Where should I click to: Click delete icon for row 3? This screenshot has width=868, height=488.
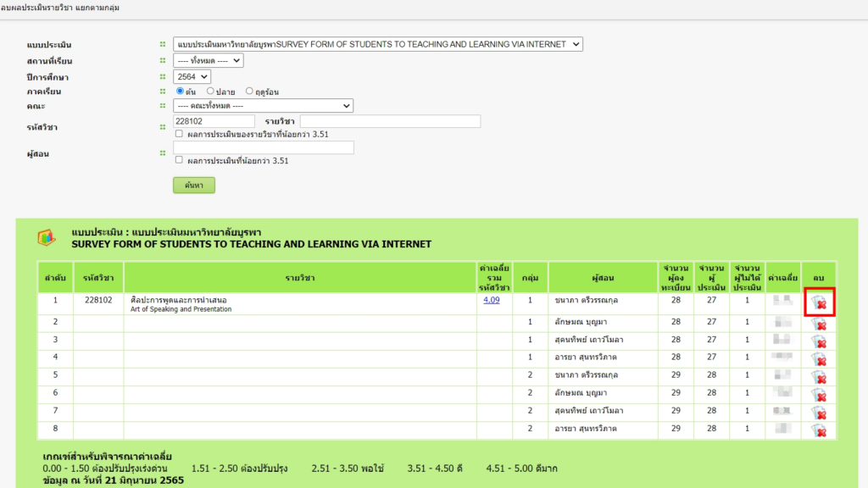[x=819, y=341]
